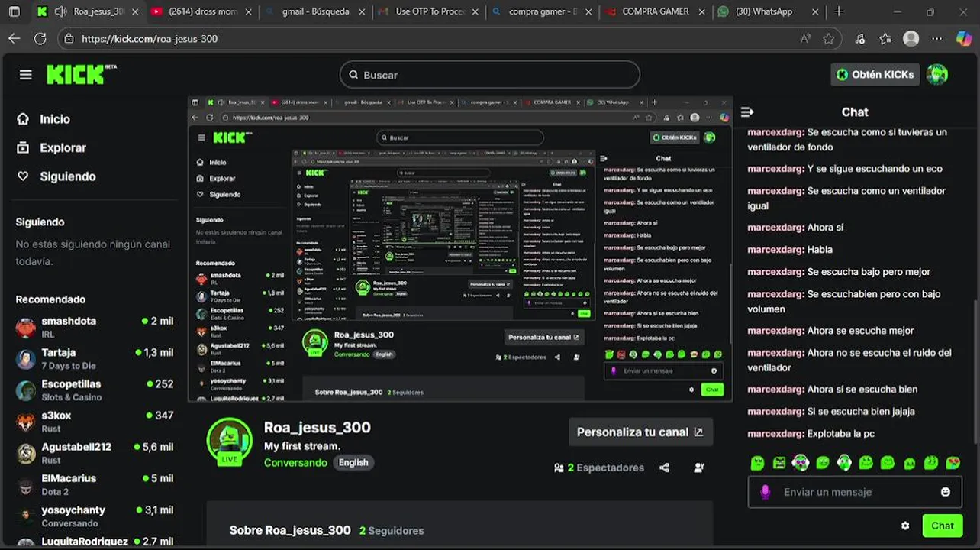This screenshot has height=550, width=980.
Task: Open the Copilot sidebar icon
Action: (964, 39)
